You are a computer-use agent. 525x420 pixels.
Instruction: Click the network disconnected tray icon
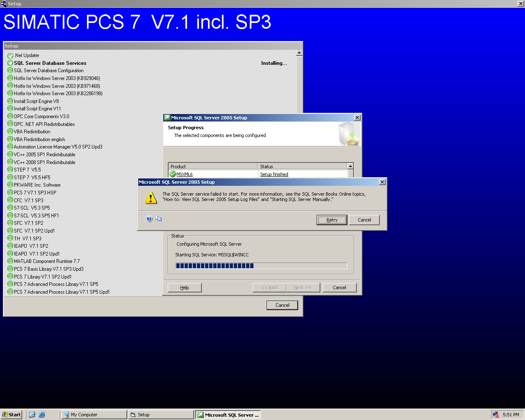[x=496, y=415]
